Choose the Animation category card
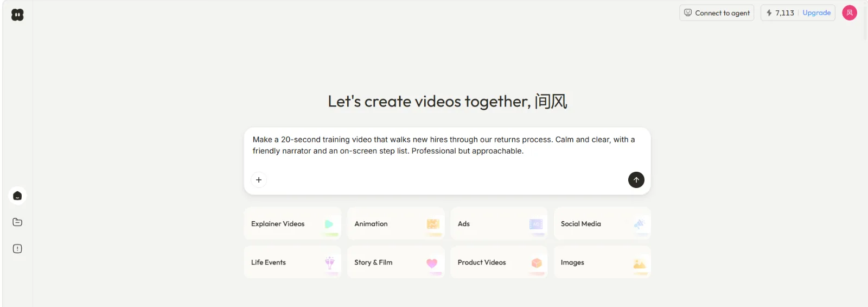This screenshot has width=868, height=307. (x=396, y=223)
